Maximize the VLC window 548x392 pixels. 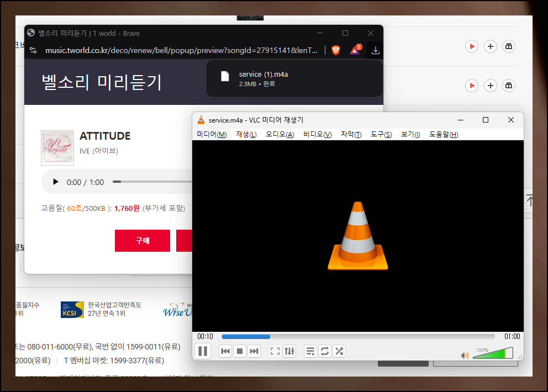point(486,120)
